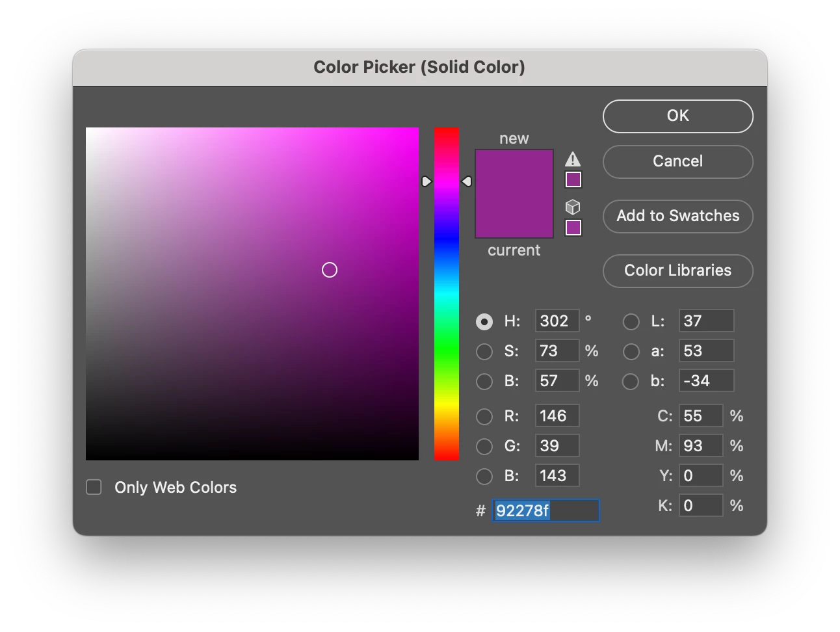
Task: Select the HSB brightness B radio button
Action: pyautogui.click(x=484, y=382)
